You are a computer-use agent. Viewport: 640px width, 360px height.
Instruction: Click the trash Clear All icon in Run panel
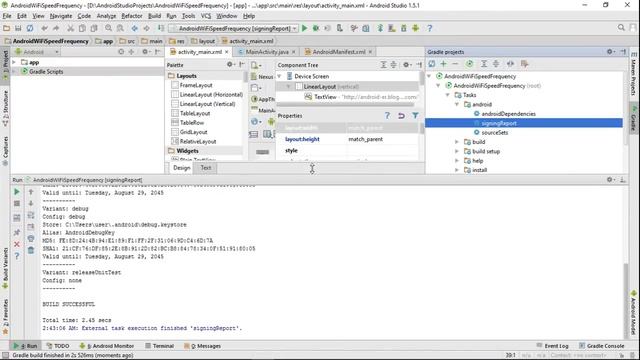tap(31, 250)
